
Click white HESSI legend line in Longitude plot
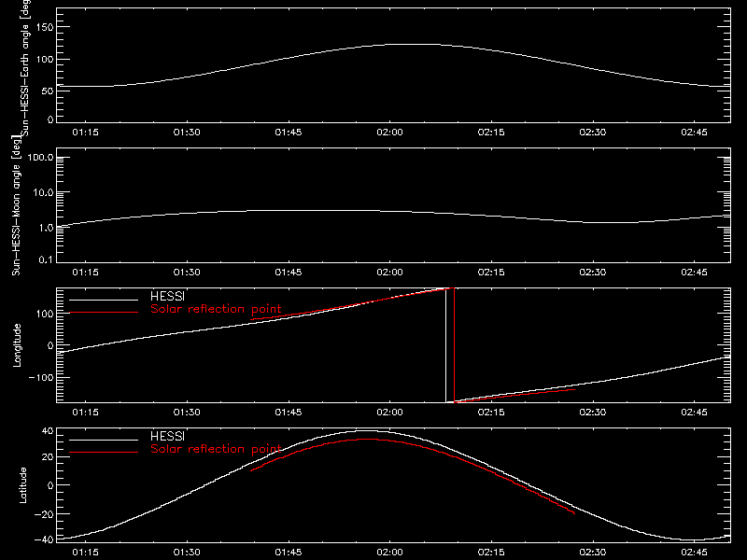pyautogui.click(x=104, y=300)
